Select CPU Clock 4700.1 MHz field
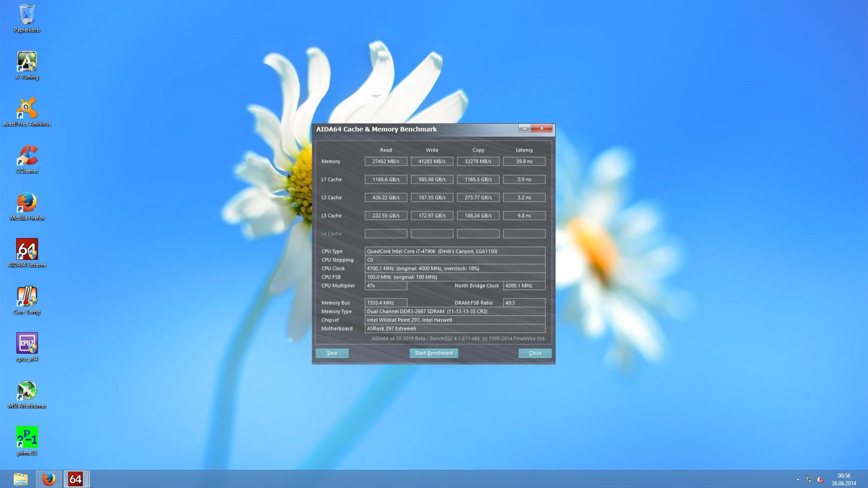The image size is (868, 488). tap(455, 269)
